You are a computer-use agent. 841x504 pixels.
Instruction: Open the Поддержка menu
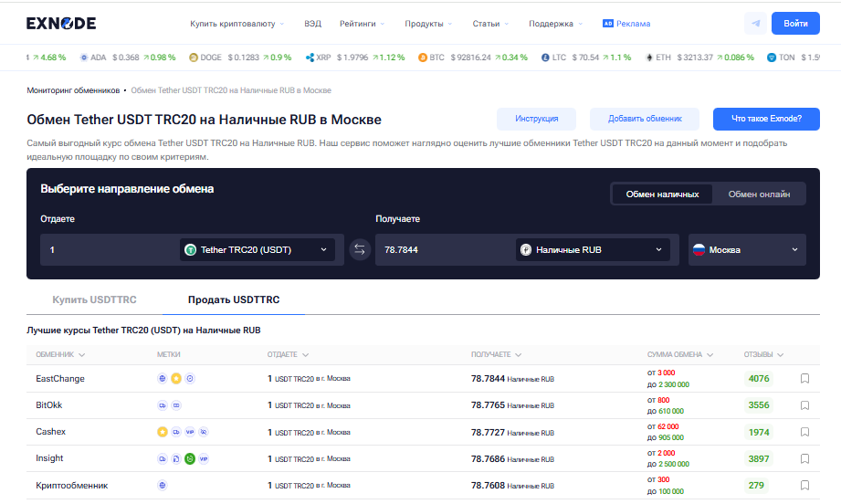[555, 24]
